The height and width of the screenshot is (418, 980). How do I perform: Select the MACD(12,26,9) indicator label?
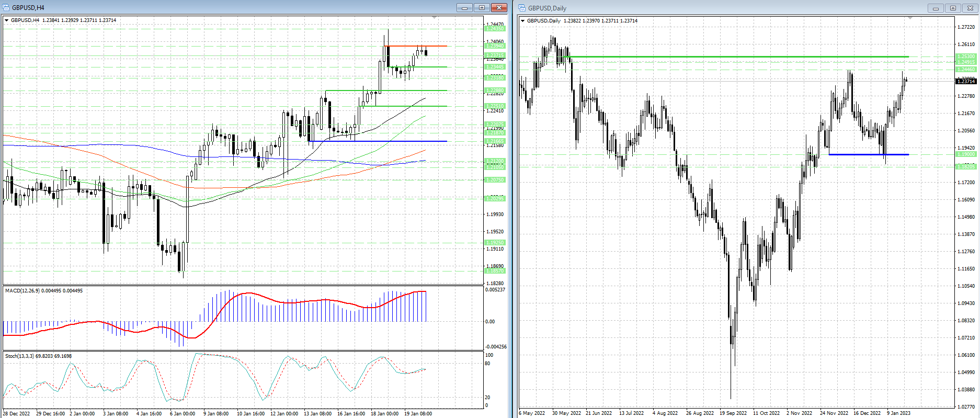click(44, 291)
